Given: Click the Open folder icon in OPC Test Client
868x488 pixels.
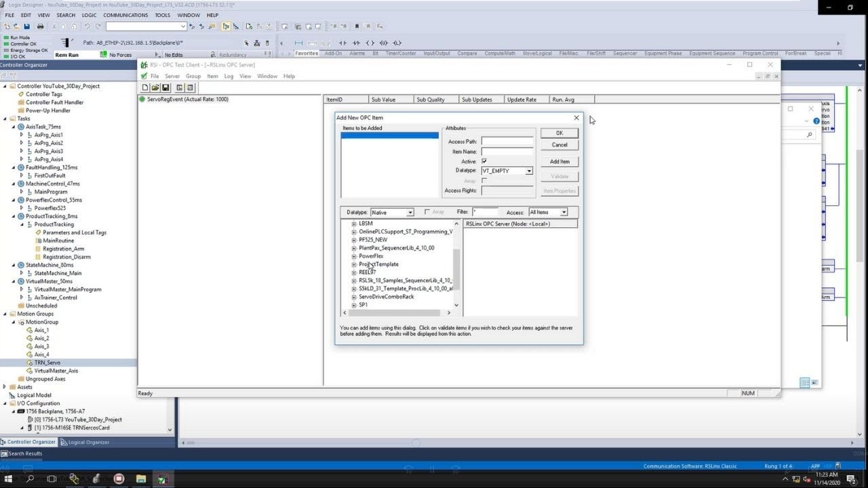Looking at the screenshot, I should [x=155, y=87].
